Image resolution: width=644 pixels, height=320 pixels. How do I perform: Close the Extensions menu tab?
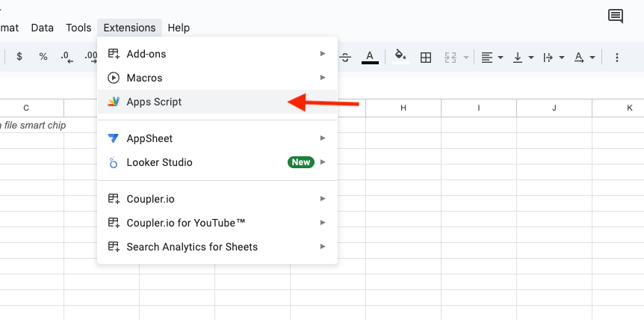(129, 28)
